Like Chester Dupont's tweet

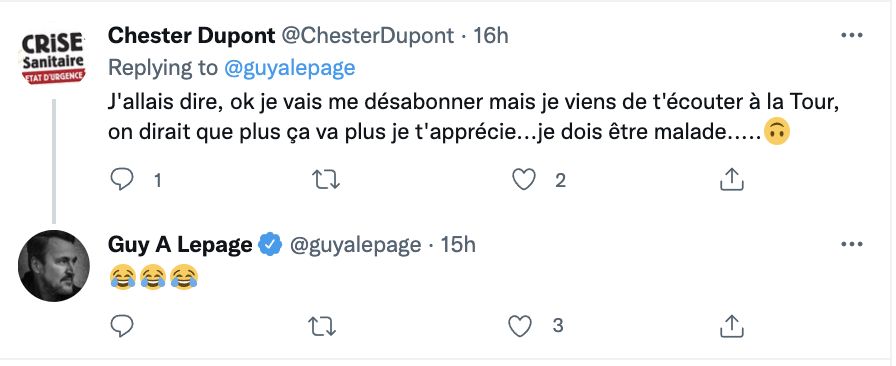point(523,181)
